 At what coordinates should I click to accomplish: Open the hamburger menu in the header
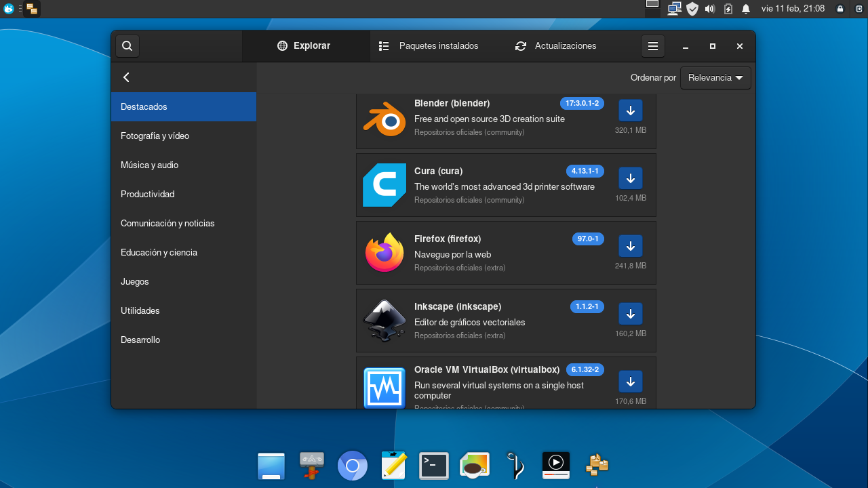[653, 46]
